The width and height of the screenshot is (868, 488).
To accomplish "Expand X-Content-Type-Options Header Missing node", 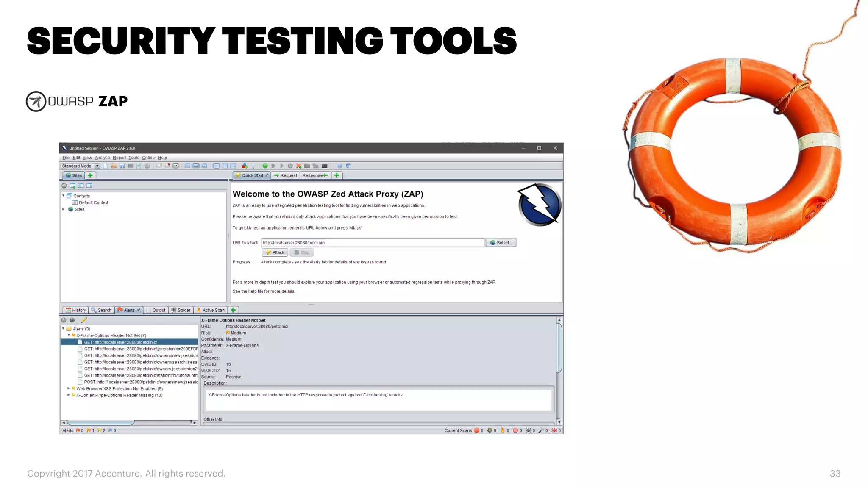I will (69, 395).
